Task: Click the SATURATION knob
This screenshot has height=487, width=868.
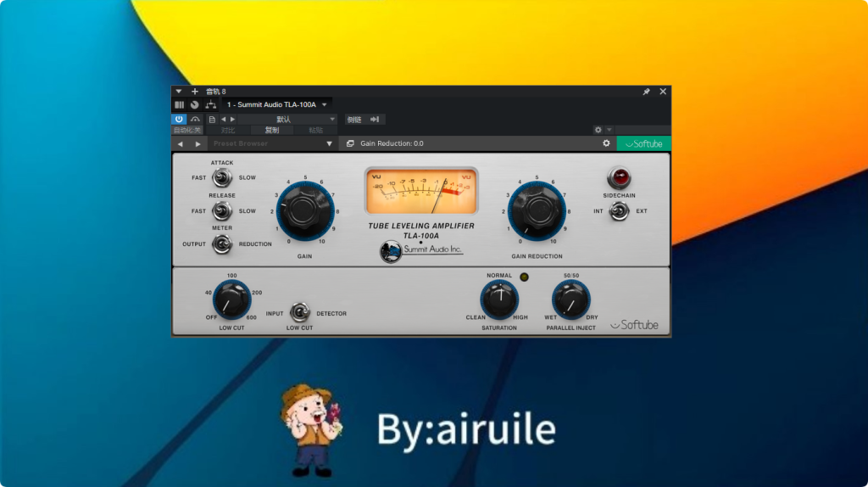Action: [x=499, y=299]
